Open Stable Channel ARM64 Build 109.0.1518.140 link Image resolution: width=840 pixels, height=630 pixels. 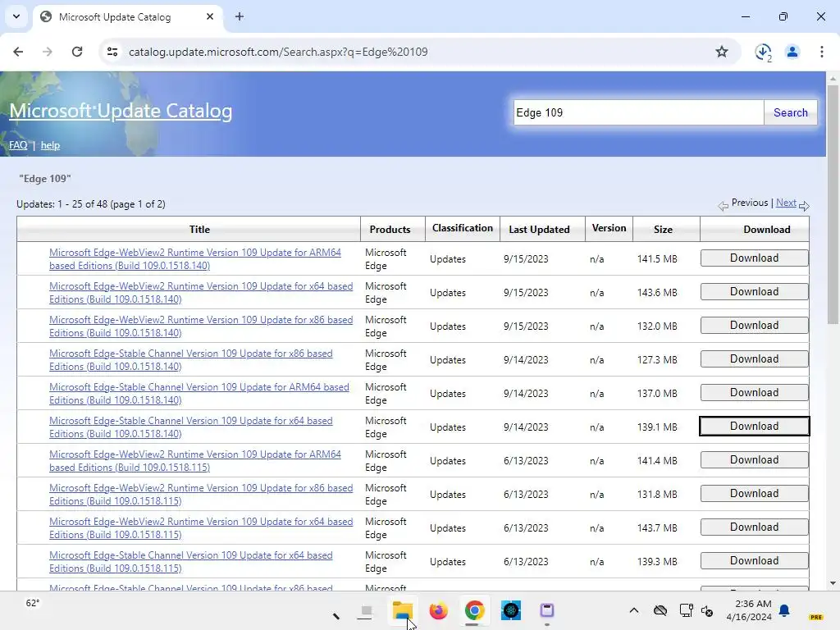199,393
